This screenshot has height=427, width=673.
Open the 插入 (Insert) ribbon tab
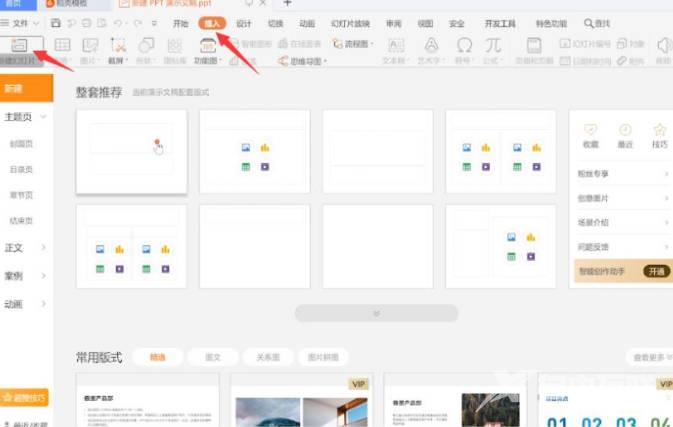pyautogui.click(x=211, y=22)
